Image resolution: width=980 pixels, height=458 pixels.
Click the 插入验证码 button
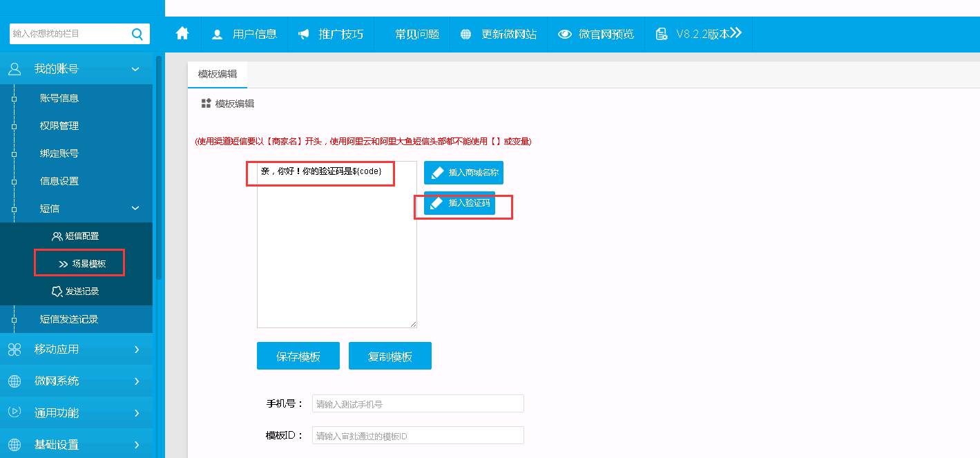459,203
